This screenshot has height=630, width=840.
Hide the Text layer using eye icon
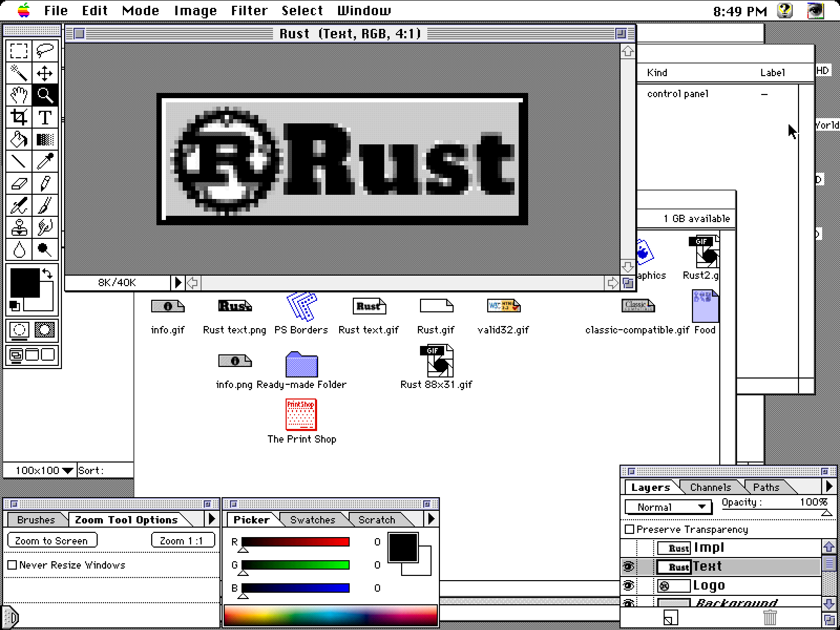point(628,566)
